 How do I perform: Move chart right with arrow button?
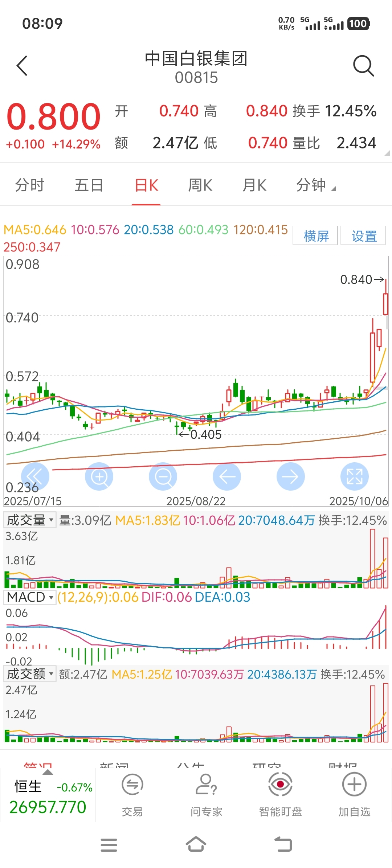[291, 476]
